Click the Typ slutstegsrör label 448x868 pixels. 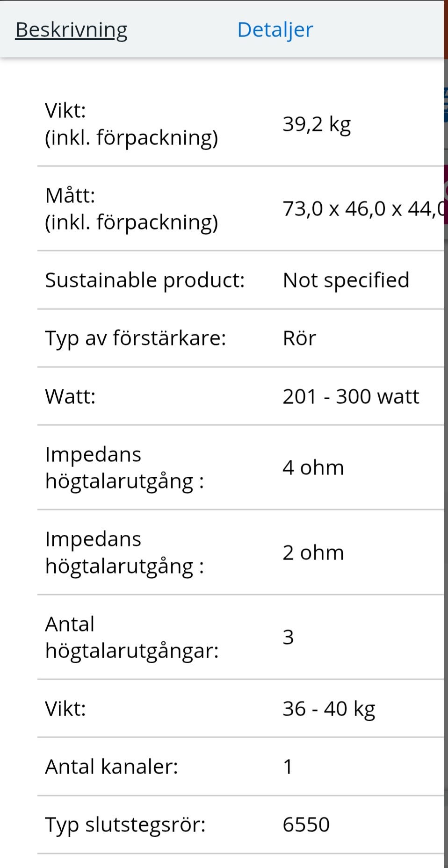(x=125, y=825)
